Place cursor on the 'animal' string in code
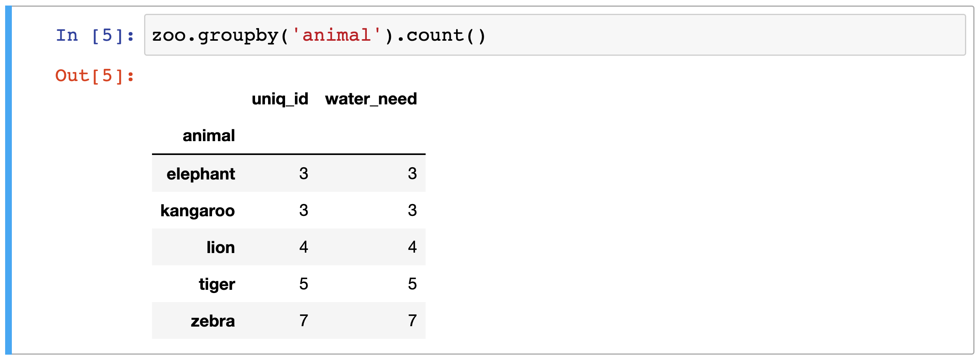Screen dimensions: 980x359 click(336, 35)
